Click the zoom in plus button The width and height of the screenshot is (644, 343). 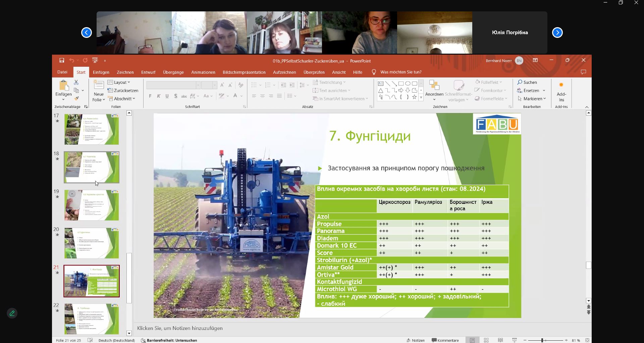[x=566, y=340]
